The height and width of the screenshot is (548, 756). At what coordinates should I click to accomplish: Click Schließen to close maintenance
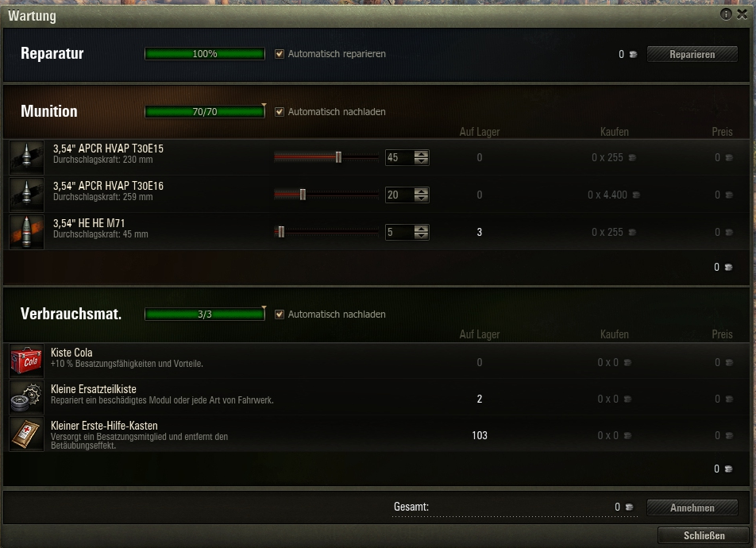(x=704, y=535)
